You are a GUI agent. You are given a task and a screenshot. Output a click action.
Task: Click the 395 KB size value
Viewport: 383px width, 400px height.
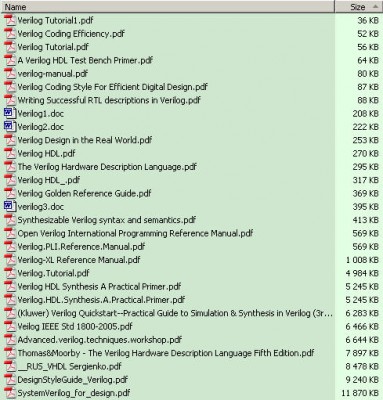[366, 207]
